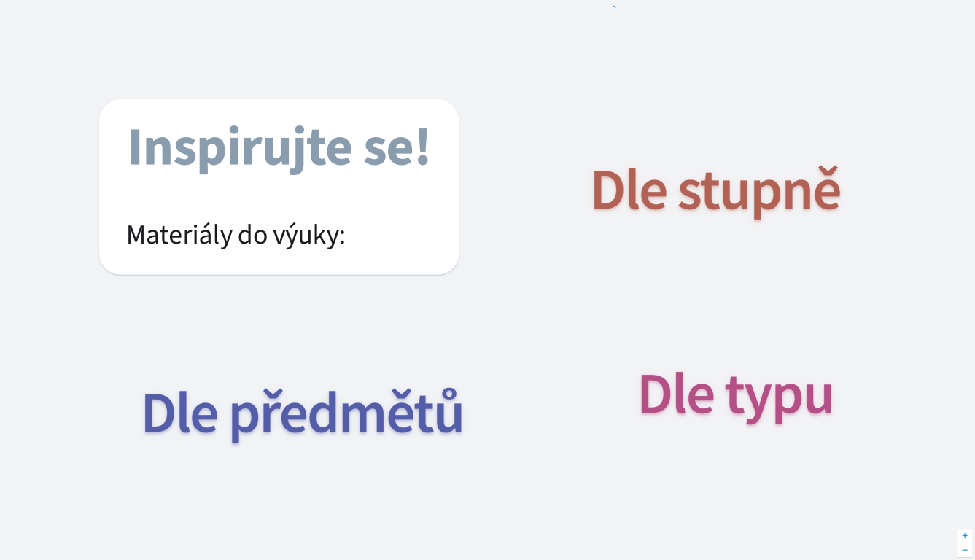Navigate to the 'Dle typu' section

[x=735, y=394]
